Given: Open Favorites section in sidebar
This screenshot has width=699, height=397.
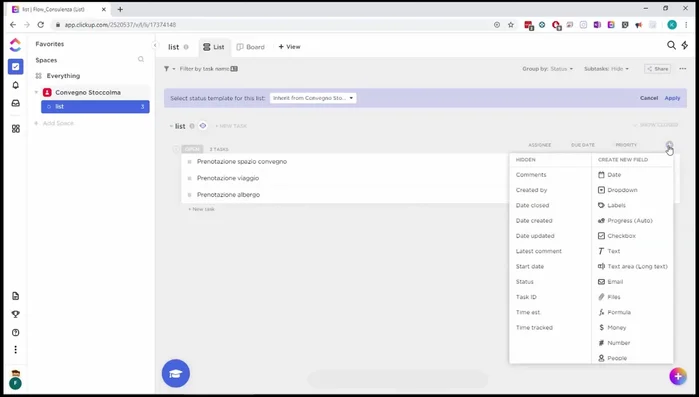Looking at the screenshot, I should (x=50, y=44).
